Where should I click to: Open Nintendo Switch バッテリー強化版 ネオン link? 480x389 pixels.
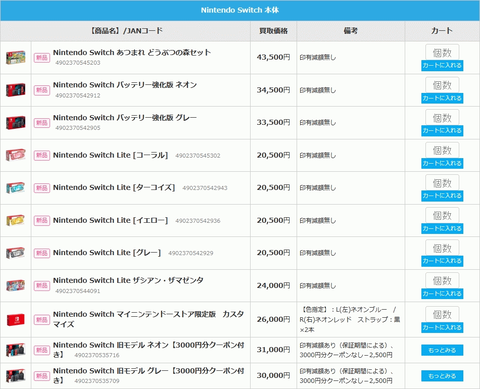(x=125, y=85)
